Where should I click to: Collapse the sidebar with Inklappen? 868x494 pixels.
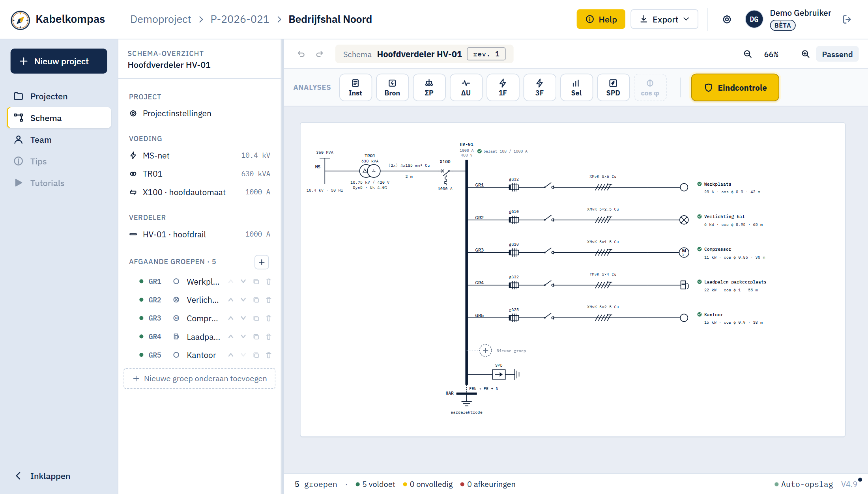43,476
